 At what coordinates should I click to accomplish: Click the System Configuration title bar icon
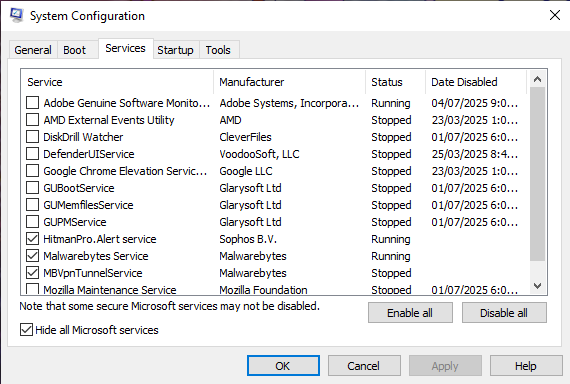16,15
